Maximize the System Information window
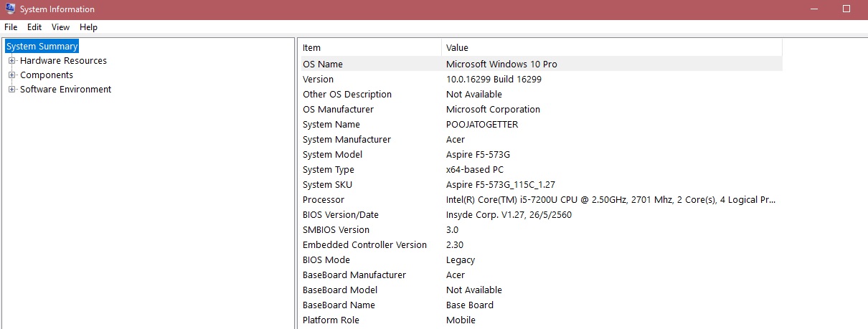The image size is (868, 329). click(x=846, y=9)
